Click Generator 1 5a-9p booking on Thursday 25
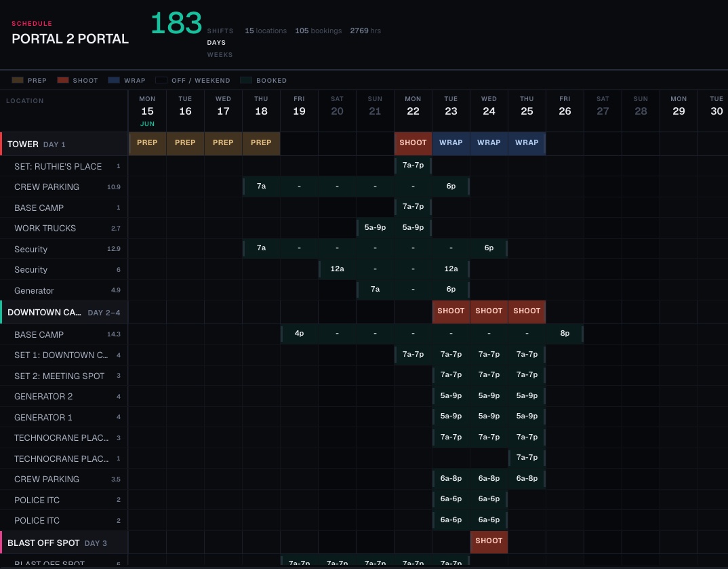The width and height of the screenshot is (728, 569). pyautogui.click(x=527, y=416)
